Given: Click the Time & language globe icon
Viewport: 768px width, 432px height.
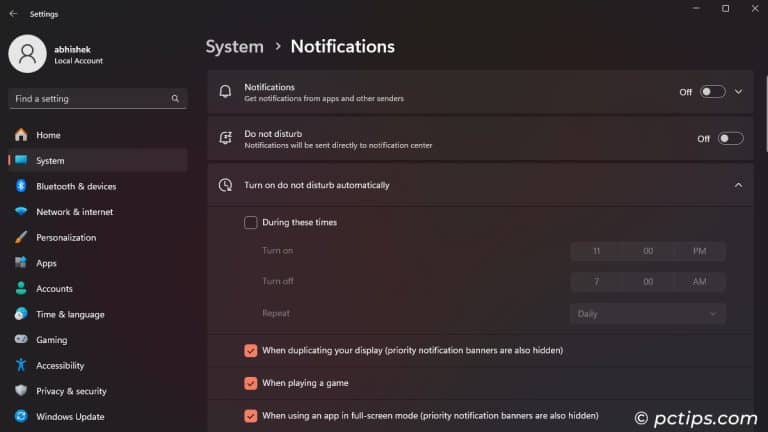Looking at the screenshot, I should [x=21, y=314].
